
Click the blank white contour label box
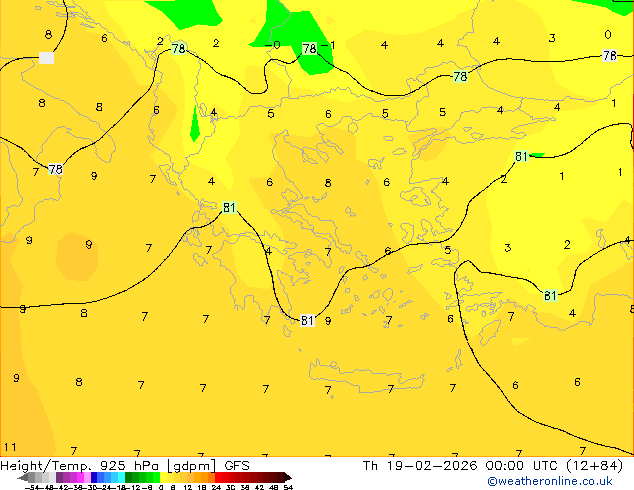pos(46,58)
